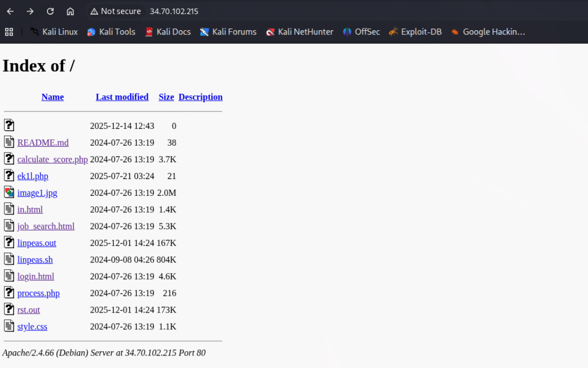Sort listing by Size column
The image size is (588, 368).
(x=166, y=97)
